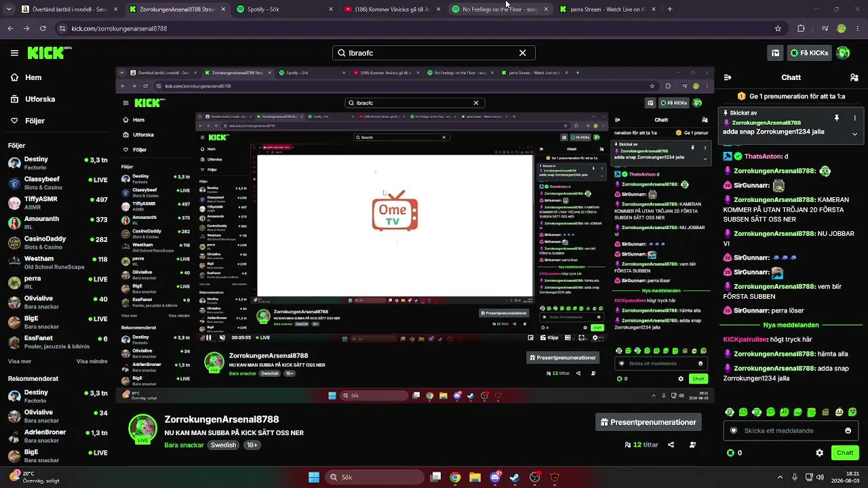The width and height of the screenshot is (868, 488).
Task: Click the Swedish language tag
Action: click(x=223, y=445)
